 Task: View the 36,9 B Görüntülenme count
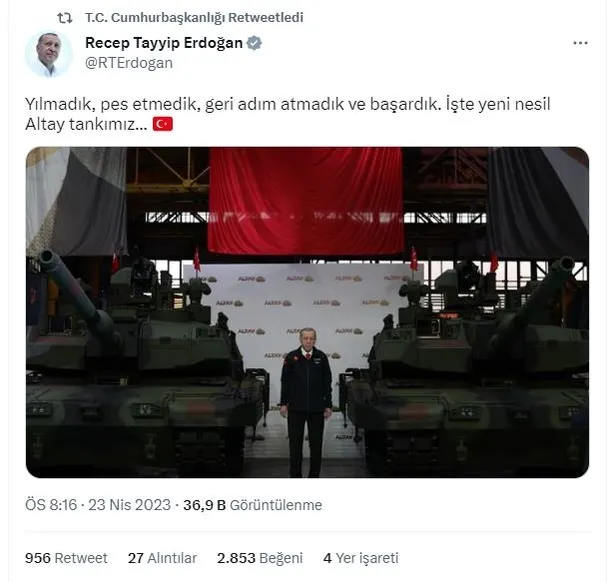click(x=253, y=505)
